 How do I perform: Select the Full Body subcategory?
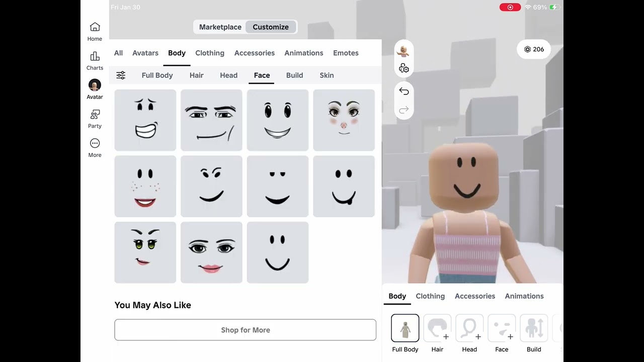tap(157, 75)
